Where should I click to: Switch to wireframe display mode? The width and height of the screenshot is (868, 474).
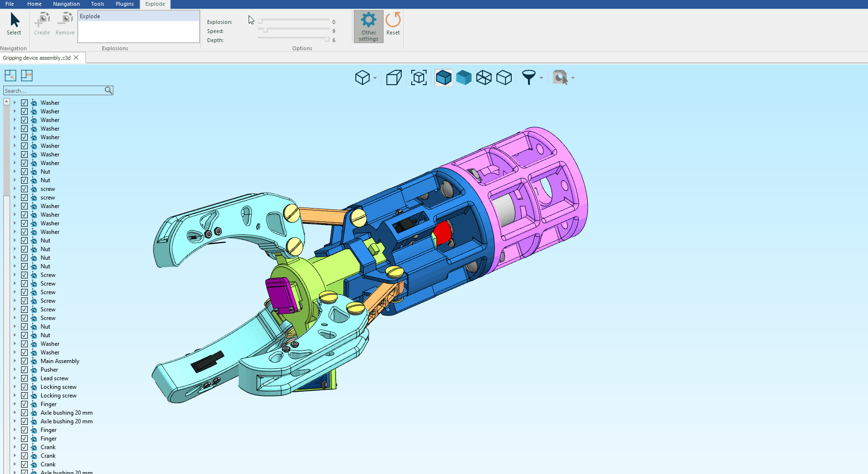pos(483,77)
